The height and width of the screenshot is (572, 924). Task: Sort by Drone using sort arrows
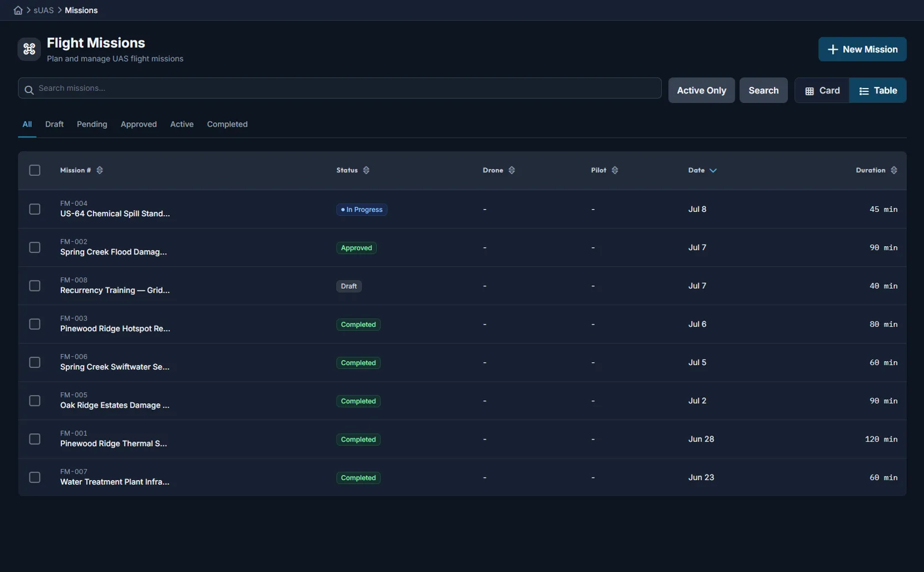512,170
